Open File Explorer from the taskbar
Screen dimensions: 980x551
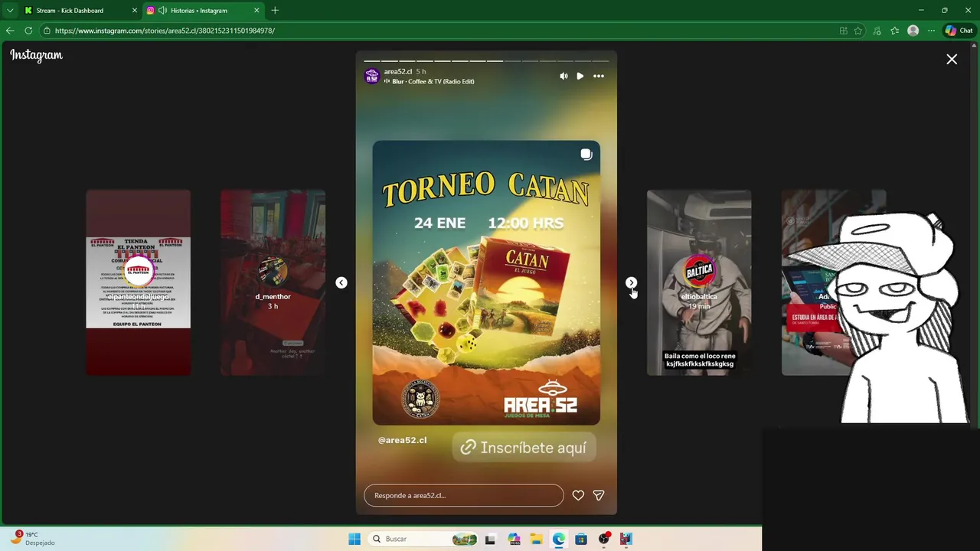pos(536,539)
